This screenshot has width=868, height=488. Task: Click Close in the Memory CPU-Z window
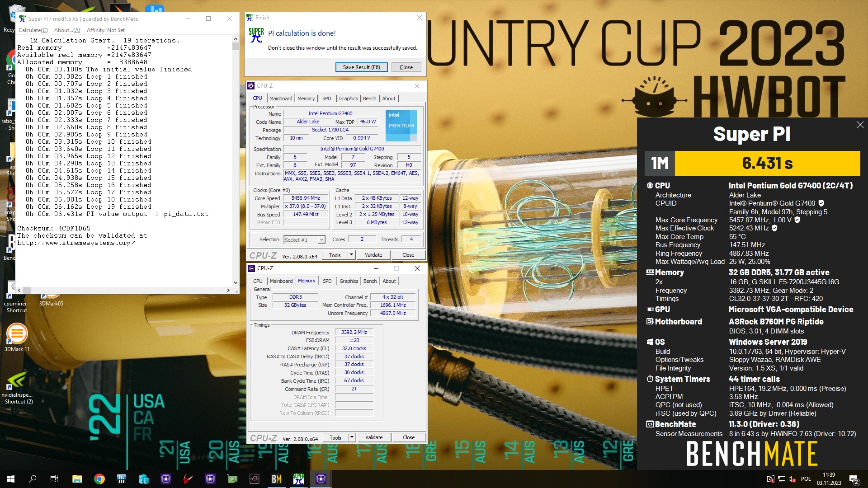point(409,437)
